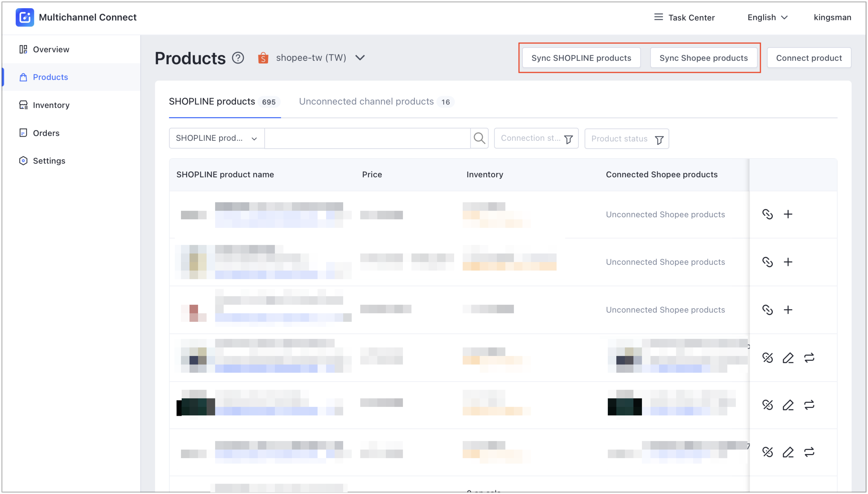Click the kingsman account name
The image size is (868, 494).
pyautogui.click(x=832, y=17)
